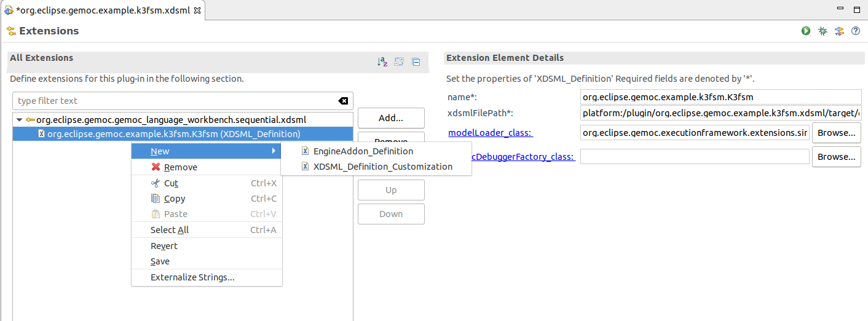Click the Extensions page header icon
Screen dimensions: 868x321
point(10,31)
